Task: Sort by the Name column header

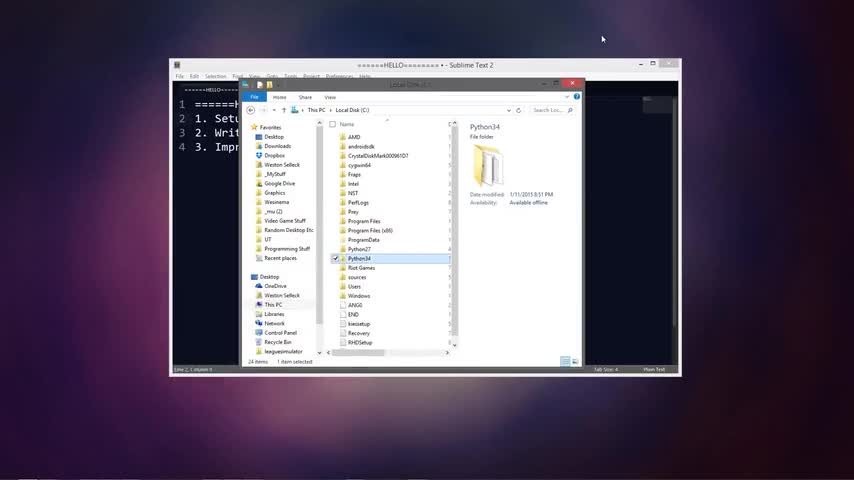Action: [346, 124]
